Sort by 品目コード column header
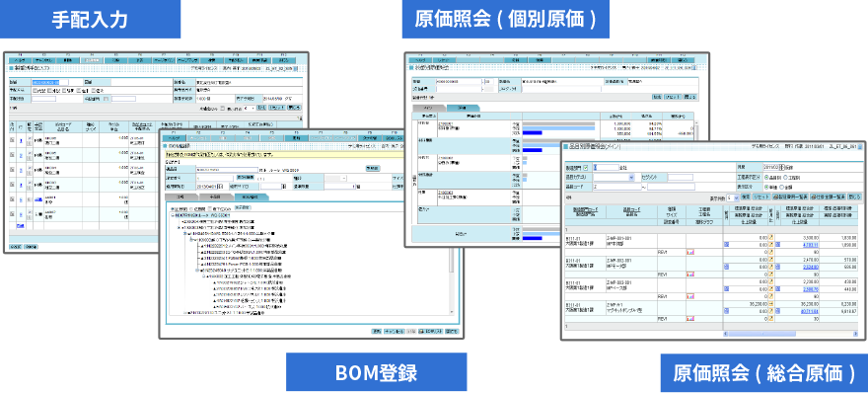This screenshot has width=868, height=393. (x=631, y=209)
